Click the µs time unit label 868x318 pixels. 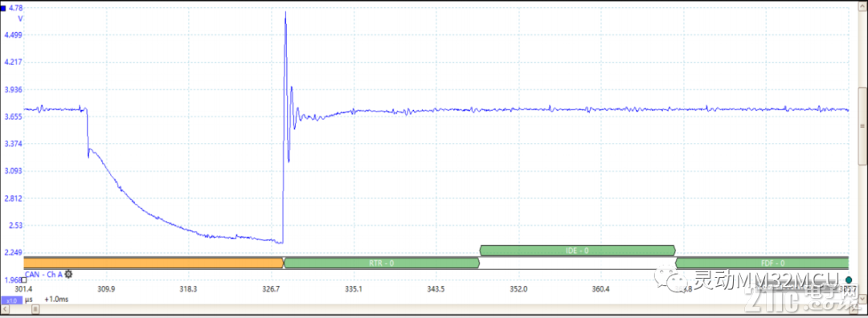click(x=29, y=300)
